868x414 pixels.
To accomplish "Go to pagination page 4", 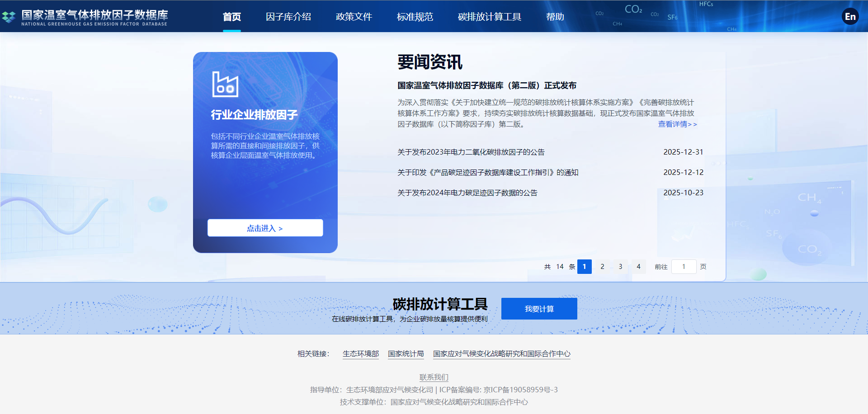I will click(638, 267).
